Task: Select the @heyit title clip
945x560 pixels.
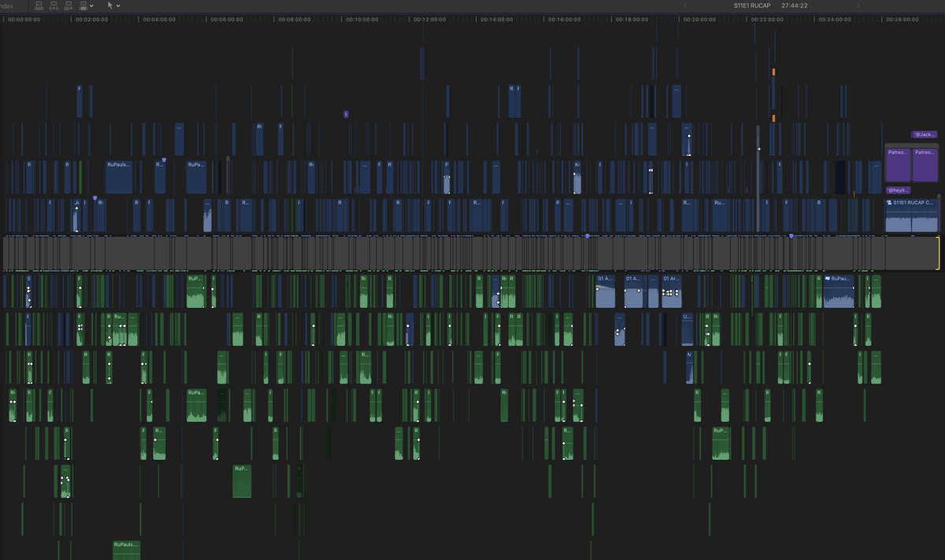Action: 899,190
